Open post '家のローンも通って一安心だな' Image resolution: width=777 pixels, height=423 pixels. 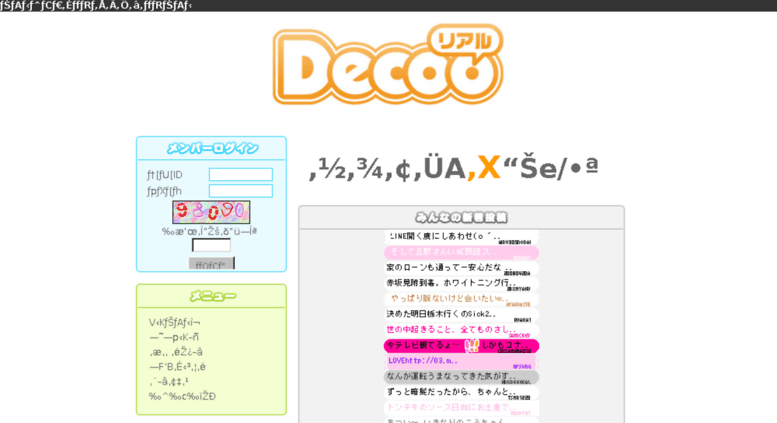(461, 268)
